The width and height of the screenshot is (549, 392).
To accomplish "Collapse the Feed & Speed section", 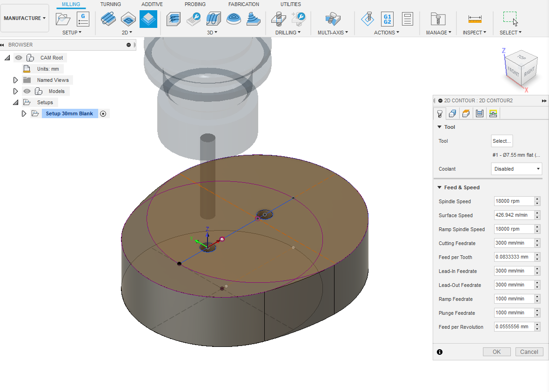I will (x=439, y=187).
